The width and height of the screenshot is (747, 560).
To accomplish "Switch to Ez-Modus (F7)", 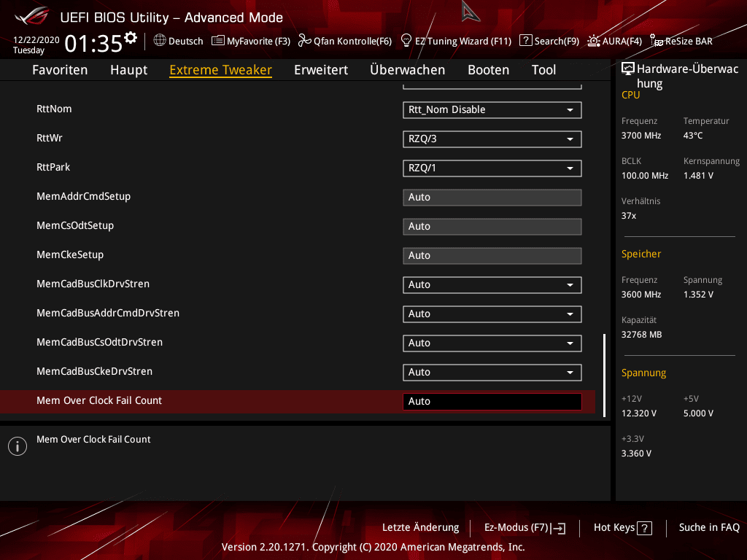I will point(525,528).
